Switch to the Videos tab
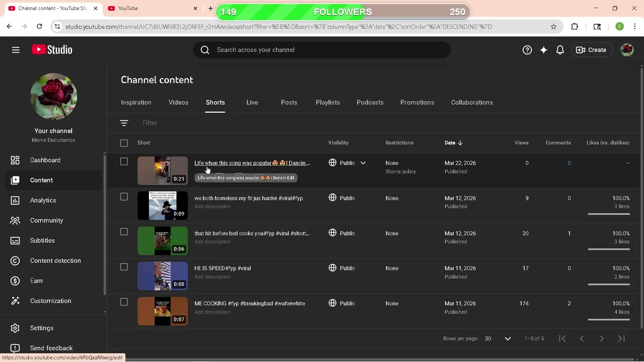Image resolution: width=644 pixels, height=362 pixels. coord(178,103)
